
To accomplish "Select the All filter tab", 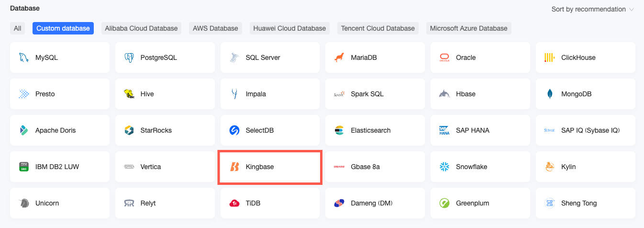I will tap(18, 28).
